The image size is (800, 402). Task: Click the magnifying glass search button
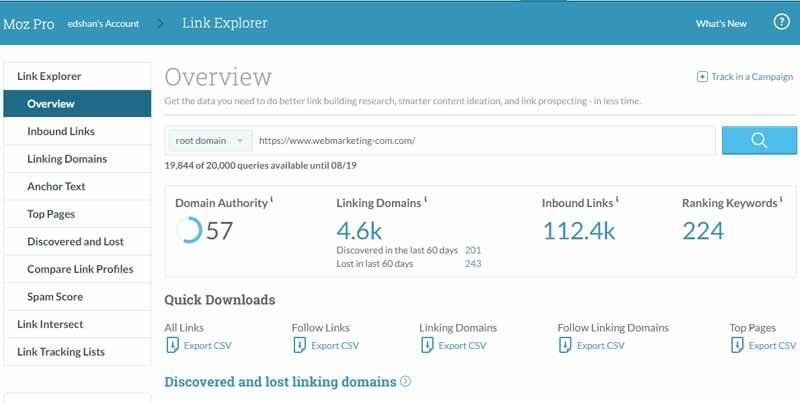(759, 140)
